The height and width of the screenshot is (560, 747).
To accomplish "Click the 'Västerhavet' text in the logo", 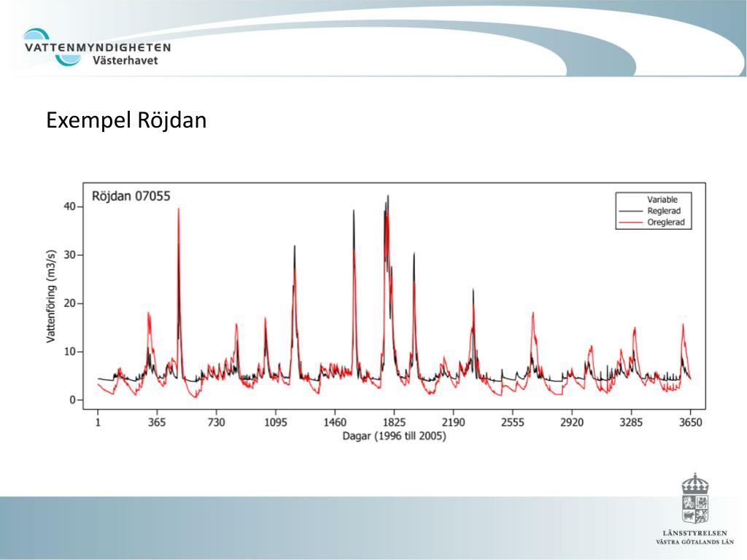I will [x=125, y=61].
